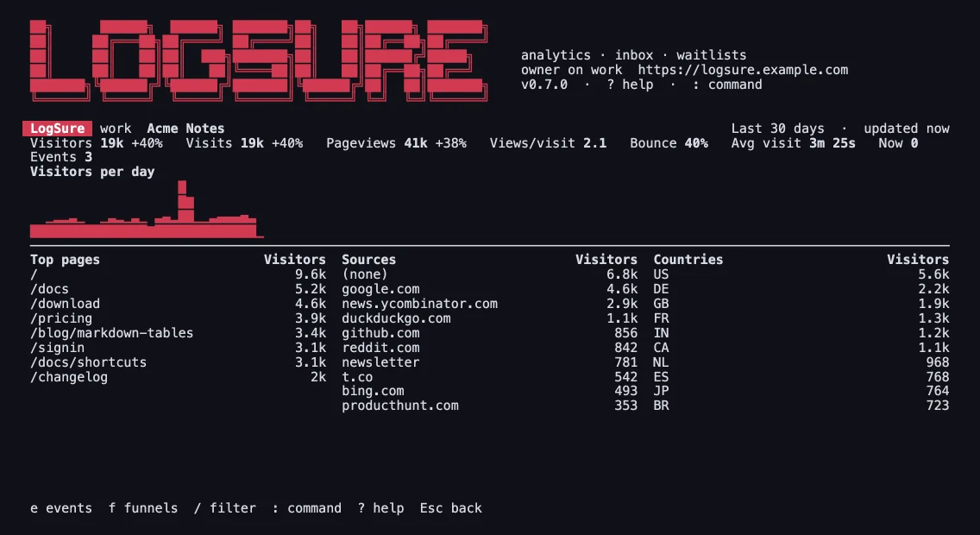
Task: Click the Sources column header
Action: [x=368, y=260]
